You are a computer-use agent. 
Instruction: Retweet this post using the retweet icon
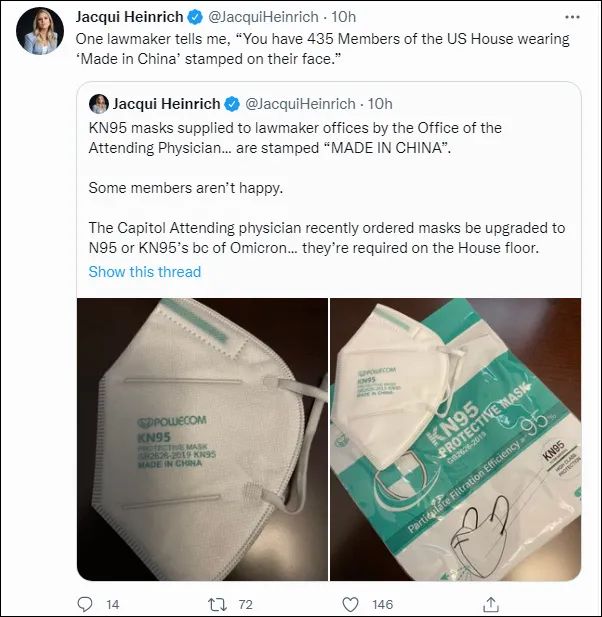[216, 604]
